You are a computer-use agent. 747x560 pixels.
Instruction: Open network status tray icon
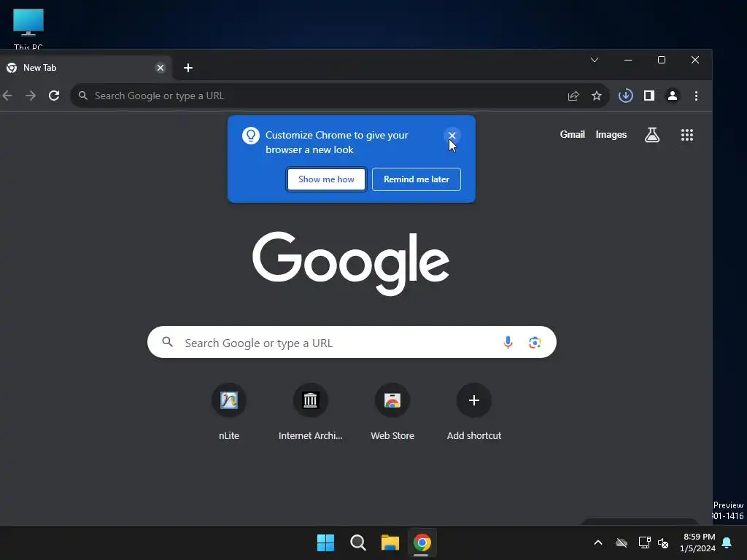[x=645, y=542]
